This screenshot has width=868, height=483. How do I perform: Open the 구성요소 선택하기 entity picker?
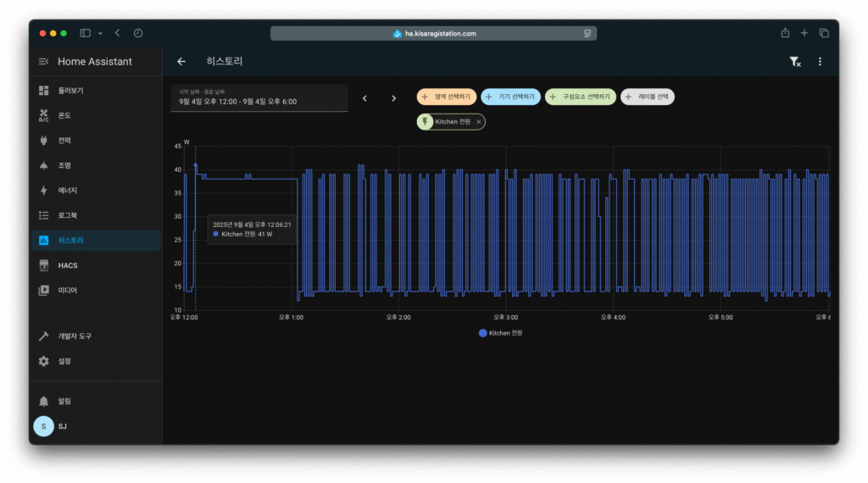pos(580,97)
